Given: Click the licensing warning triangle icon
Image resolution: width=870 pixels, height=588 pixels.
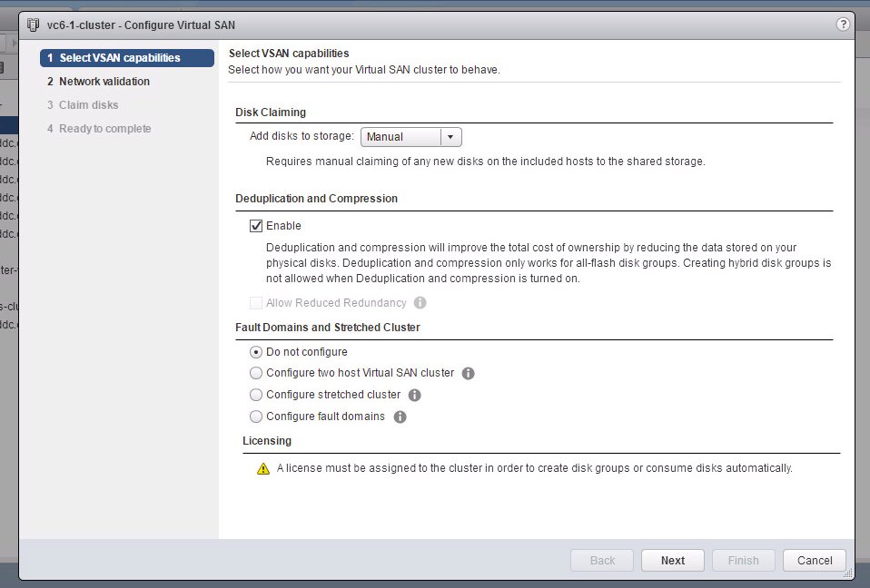Looking at the screenshot, I should 263,469.
